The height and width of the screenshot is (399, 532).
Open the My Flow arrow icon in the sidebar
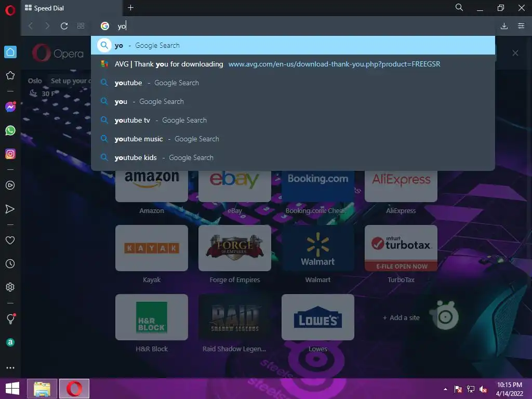pos(10,209)
